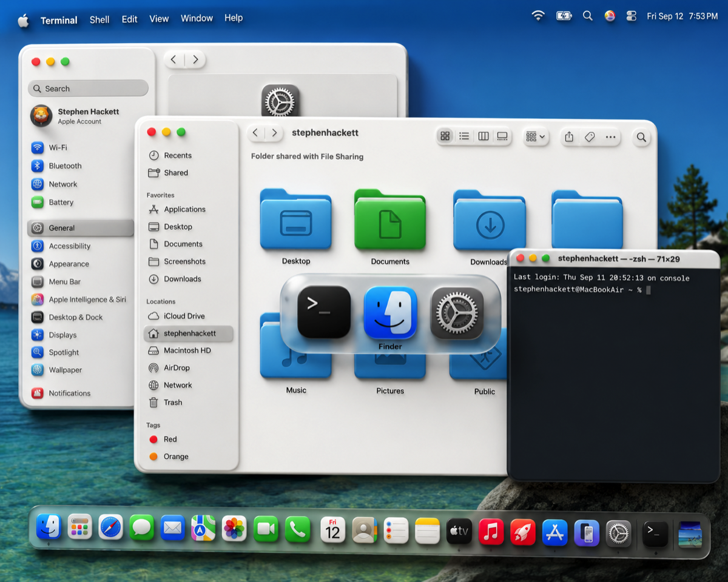Screen dimensions: 728x582
Task: Open Finder from the Dock
Action: click(49, 527)
